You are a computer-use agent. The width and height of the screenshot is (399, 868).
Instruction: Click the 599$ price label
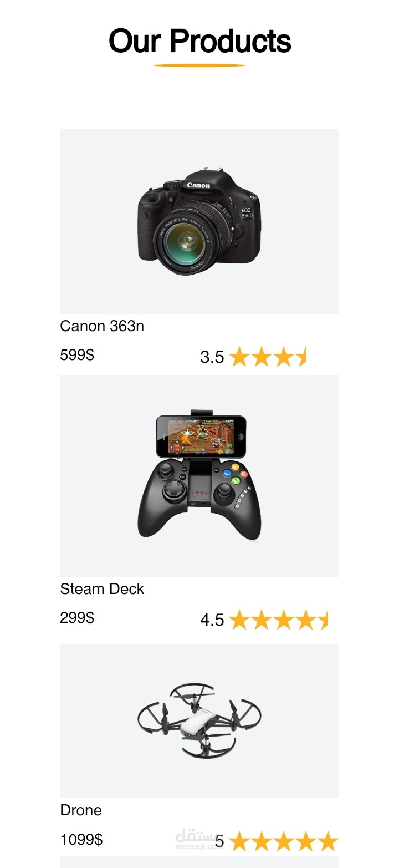77,355
